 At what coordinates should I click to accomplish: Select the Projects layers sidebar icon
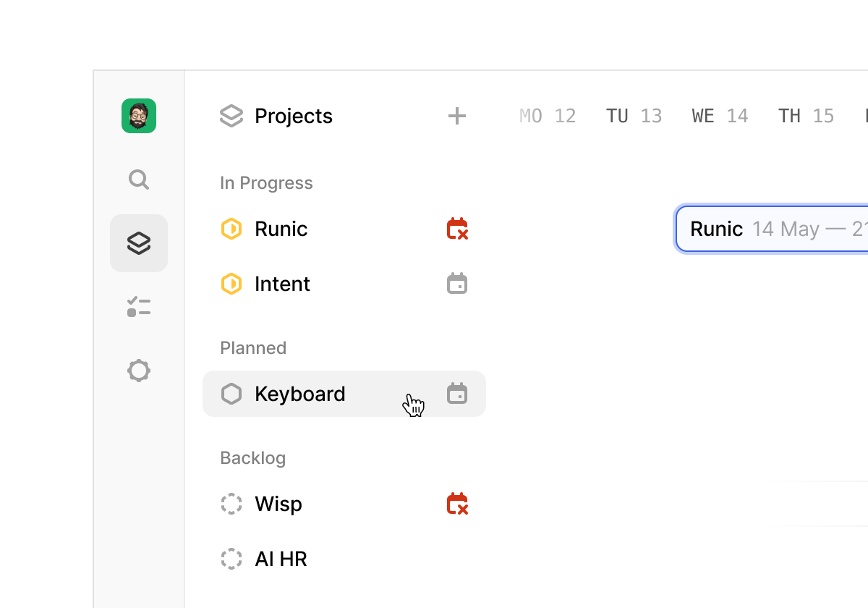pos(139,243)
